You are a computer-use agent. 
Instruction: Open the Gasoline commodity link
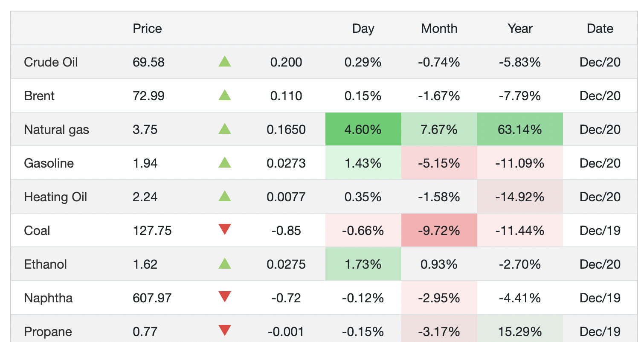[x=49, y=163]
